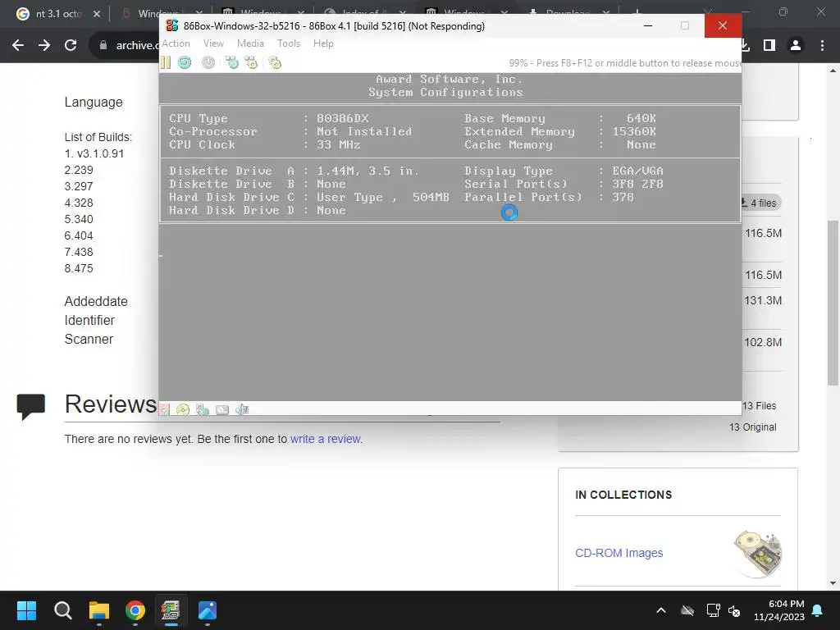Open the View menu
The height and width of the screenshot is (630, 840).
213,43
